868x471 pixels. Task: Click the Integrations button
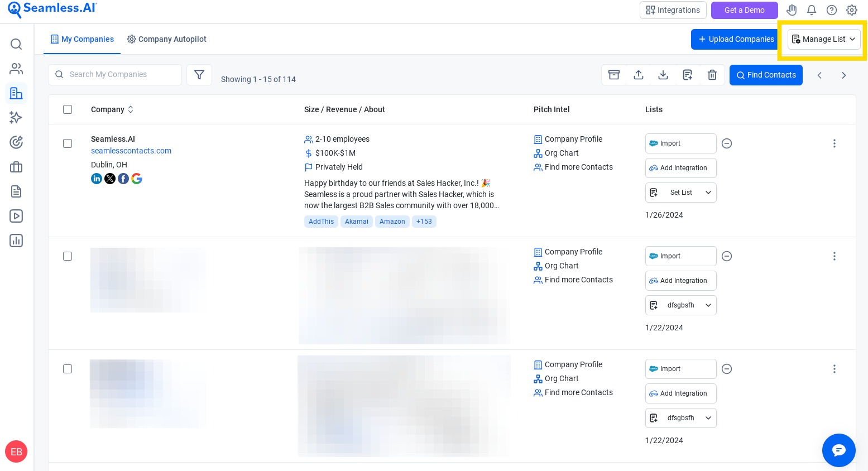(x=673, y=10)
